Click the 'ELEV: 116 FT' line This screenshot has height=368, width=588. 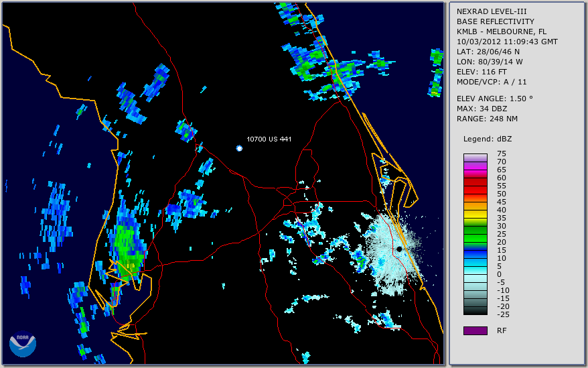click(482, 72)
